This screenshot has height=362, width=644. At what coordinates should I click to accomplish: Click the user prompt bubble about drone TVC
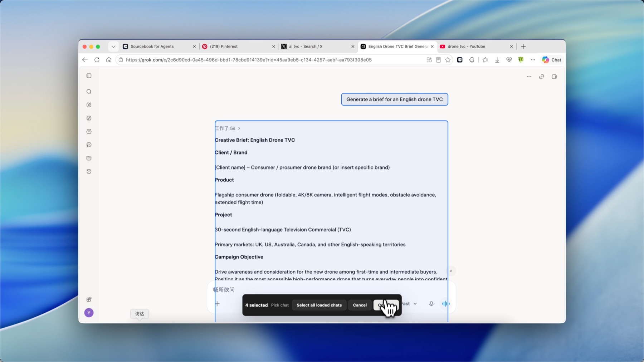coord(395,99)
